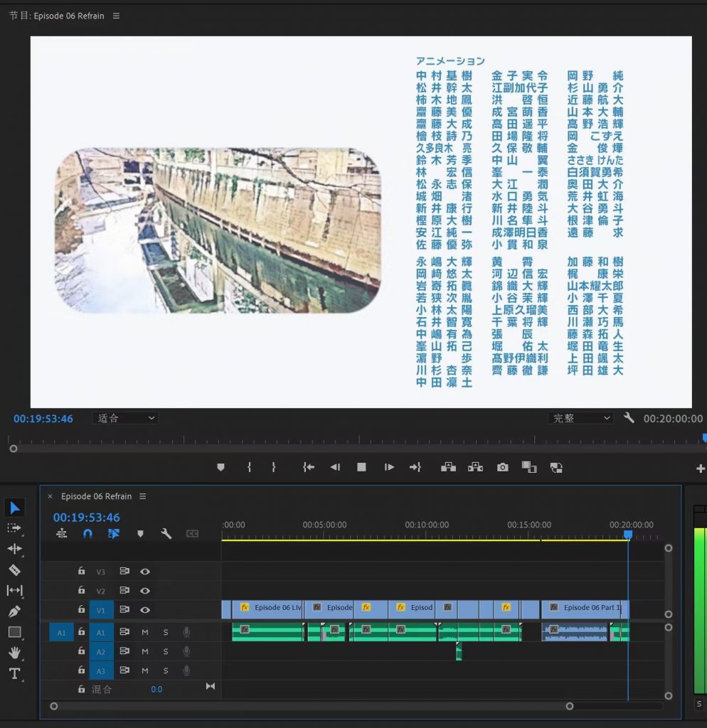This screenshot has height=728, width=707.
Task: Click the Export Frame camera icon
Action: [x=503, y=467]
